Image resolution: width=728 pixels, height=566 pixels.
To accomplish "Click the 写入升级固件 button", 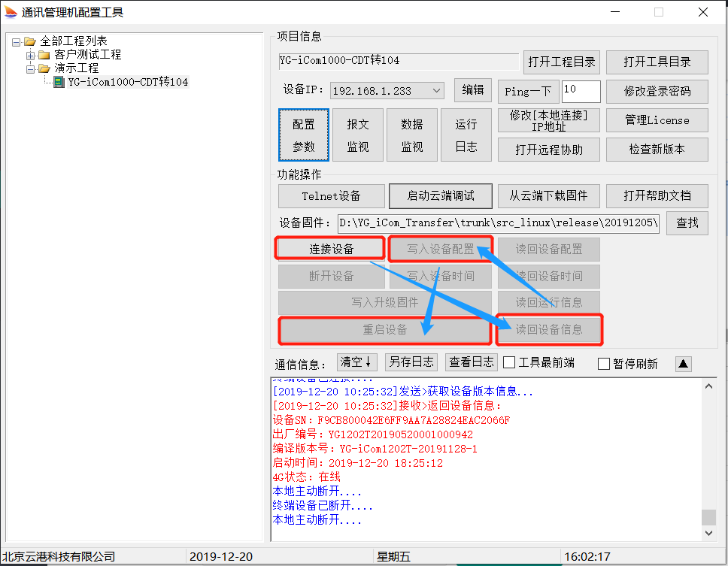I will 385,302.
